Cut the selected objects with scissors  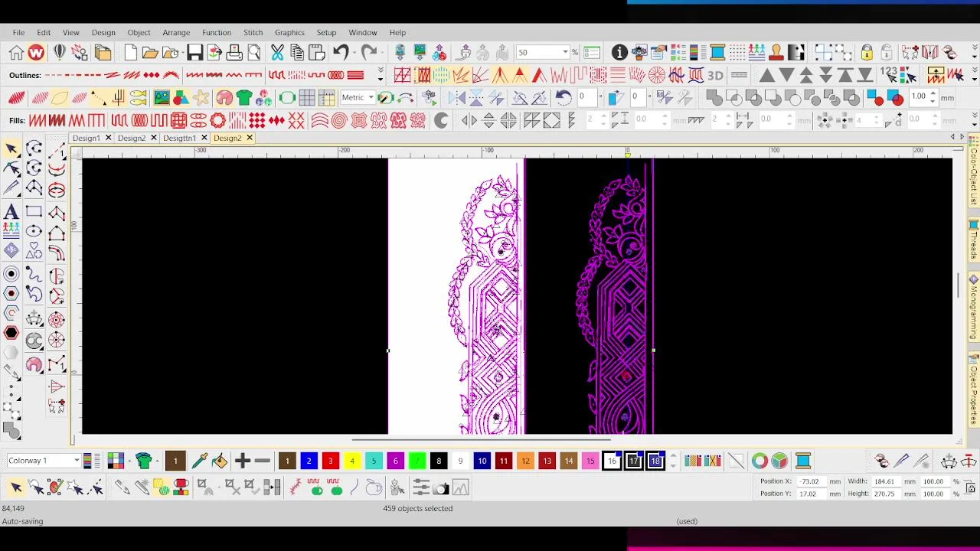pos(277,52)
